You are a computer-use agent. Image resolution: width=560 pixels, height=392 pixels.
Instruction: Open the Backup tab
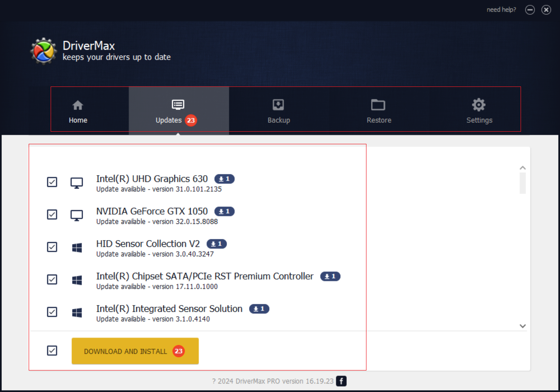tap(279, 111)
